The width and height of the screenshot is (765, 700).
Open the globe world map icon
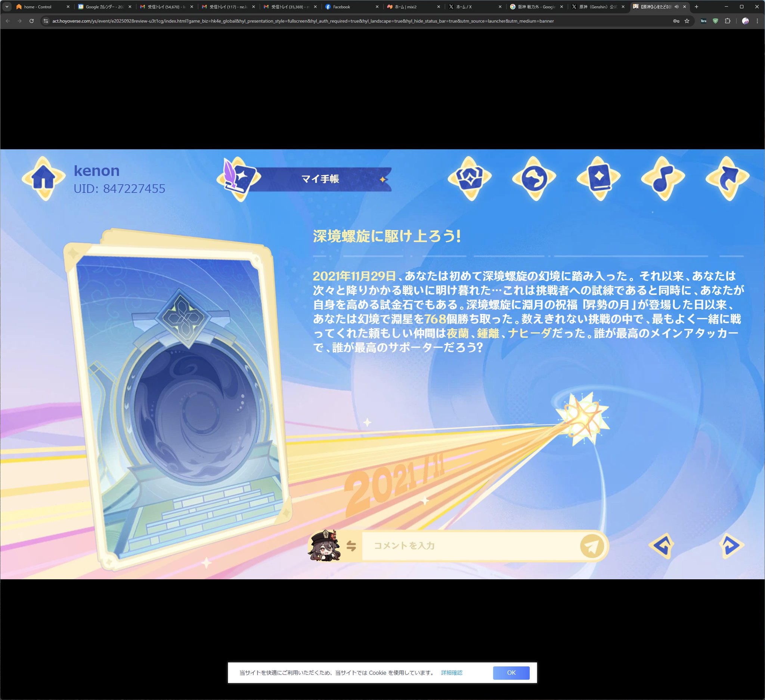(x=534, y=178)
